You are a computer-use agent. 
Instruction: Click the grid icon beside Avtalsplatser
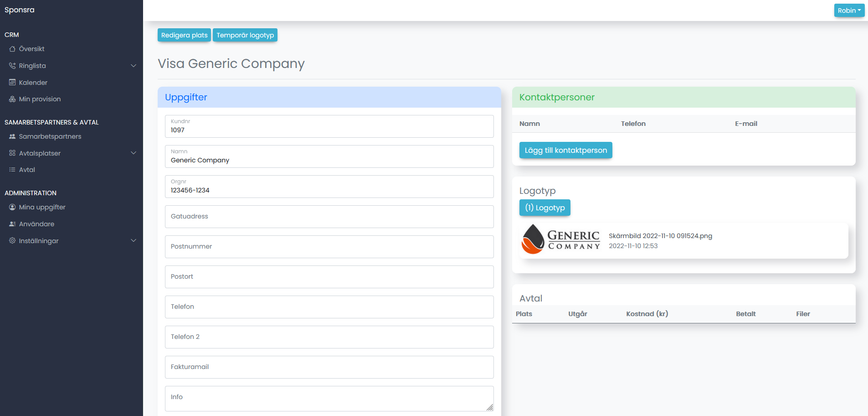[12, 153]
